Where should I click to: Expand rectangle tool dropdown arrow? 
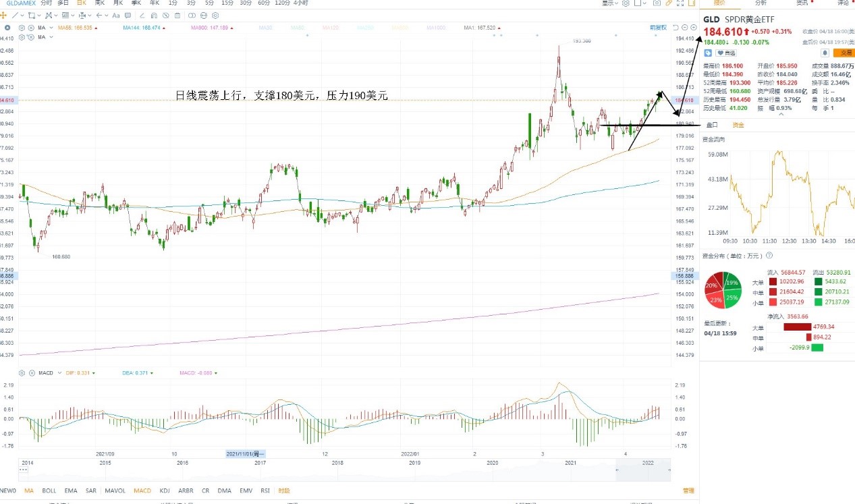click(39, 16)
